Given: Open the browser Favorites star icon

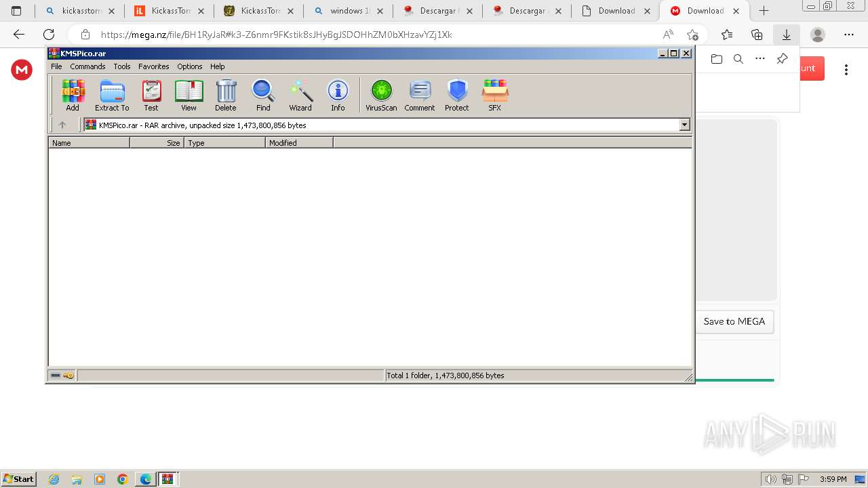Looking at the screenshot, I should [727, 35].
